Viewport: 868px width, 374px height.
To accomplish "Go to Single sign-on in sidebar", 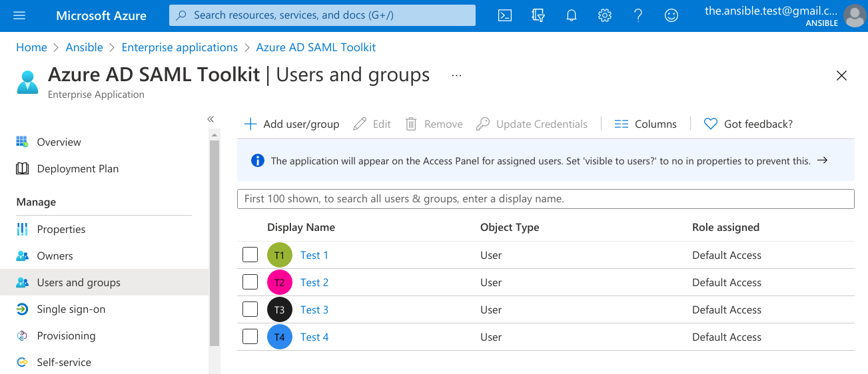I will click(x=71, y=309).
